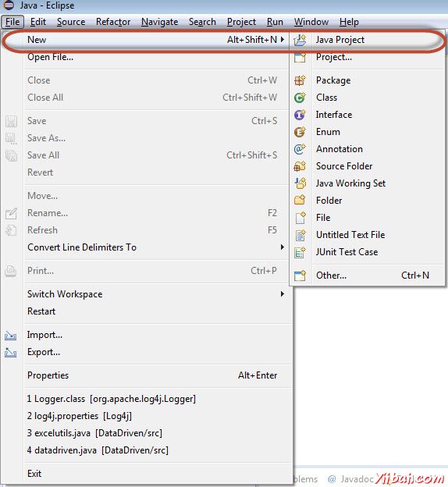Click the Eclipse logo in title bar
This screenshot has width=448, height=487.
coord(9,5)
